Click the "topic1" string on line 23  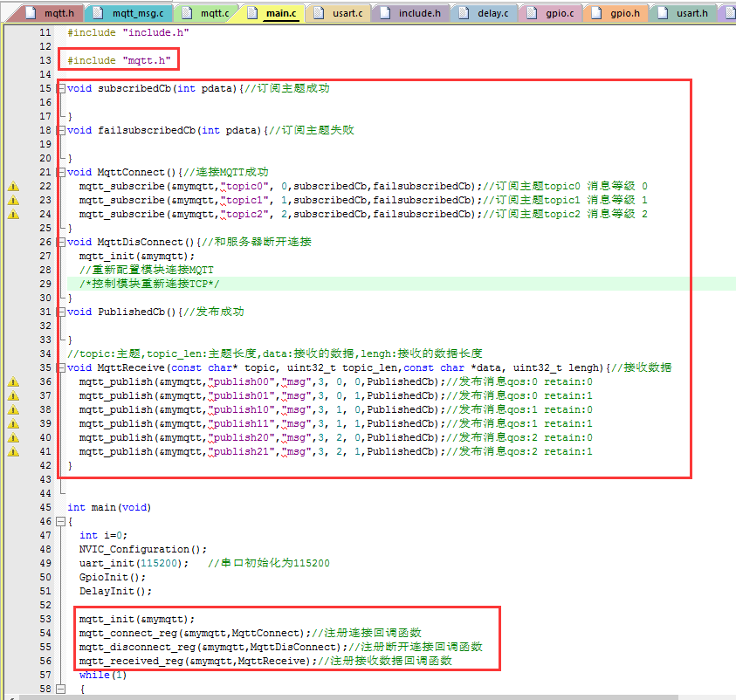tap(244, 201)
